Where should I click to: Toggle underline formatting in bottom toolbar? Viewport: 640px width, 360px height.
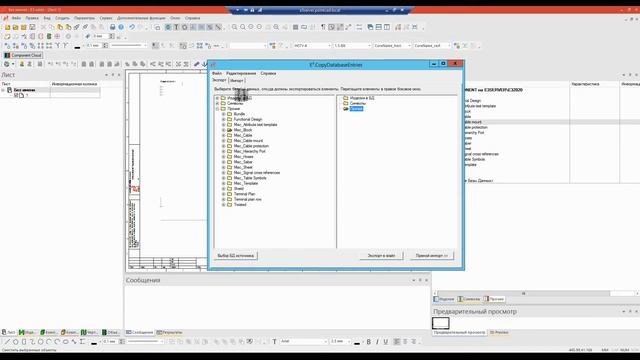pos(385,342)
